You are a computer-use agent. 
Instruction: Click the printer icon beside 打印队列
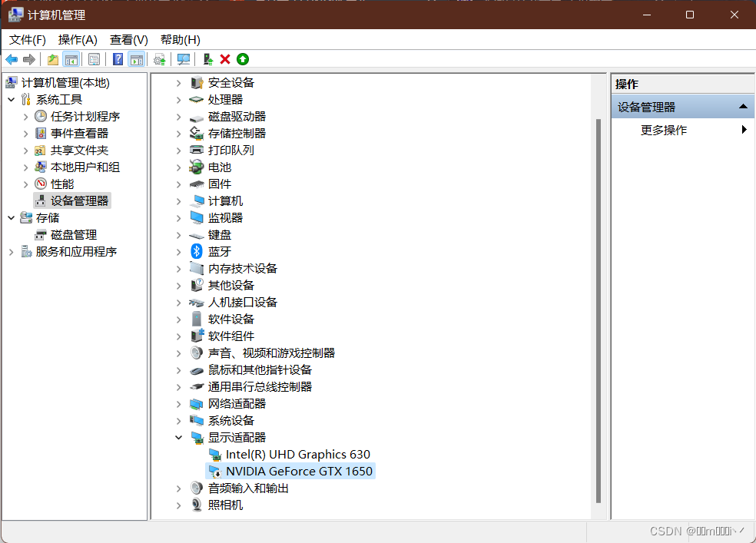(196, 150)
